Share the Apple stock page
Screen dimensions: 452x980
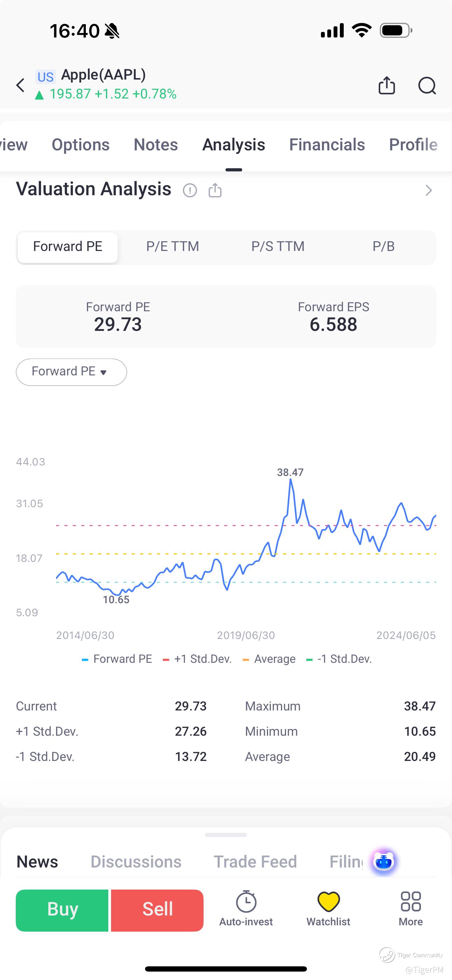386,85
